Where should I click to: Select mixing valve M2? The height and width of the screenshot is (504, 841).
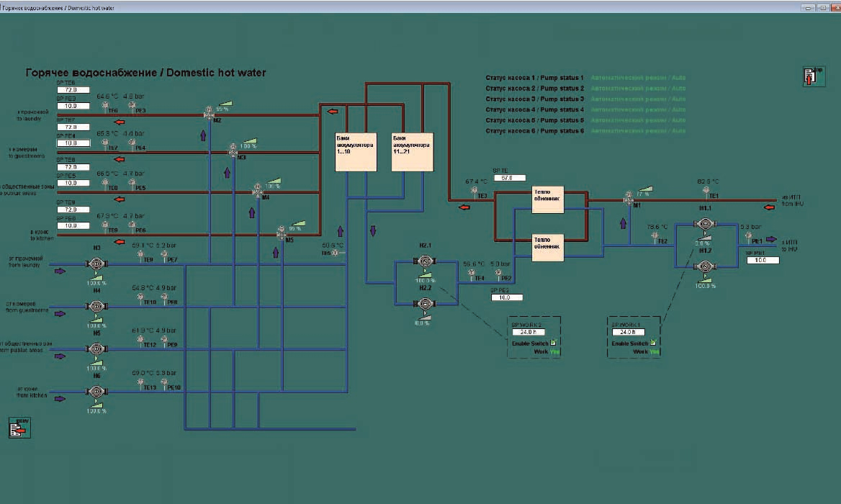coord(210,114)
